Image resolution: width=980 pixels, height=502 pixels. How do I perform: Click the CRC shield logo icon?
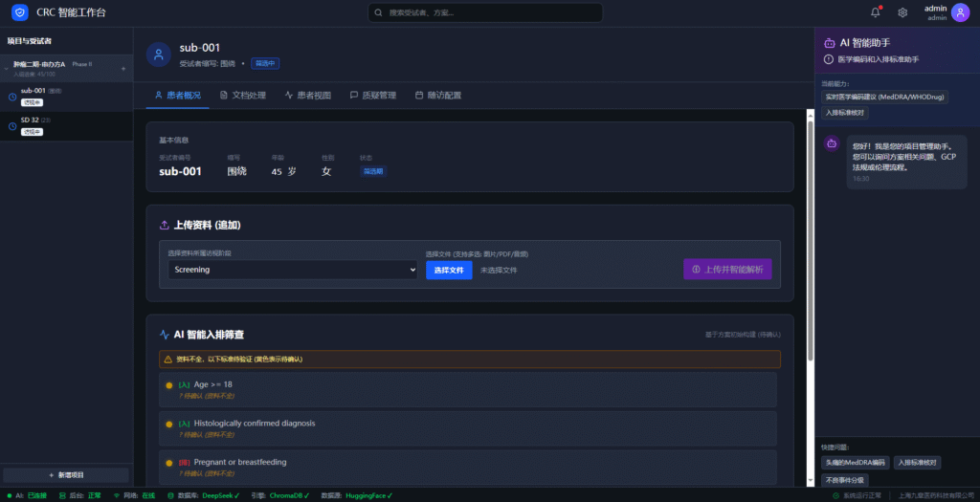coord(20,12)
